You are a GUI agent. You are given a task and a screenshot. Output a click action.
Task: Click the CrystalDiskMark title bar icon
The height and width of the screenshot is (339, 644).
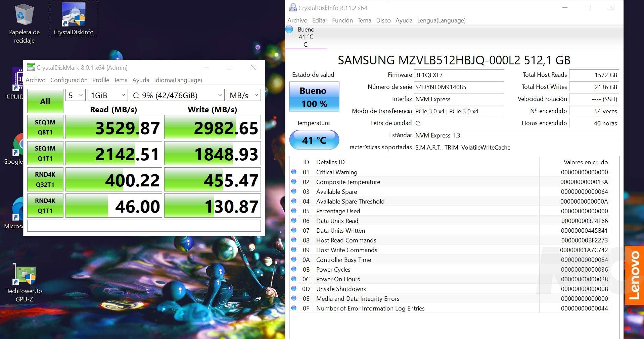[x=31, y=67]
